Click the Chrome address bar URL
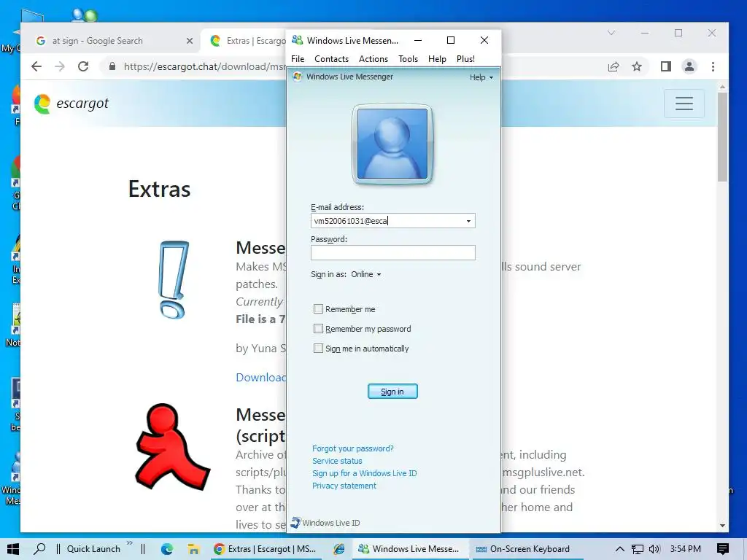Screen dimensions: 747x560 tap(205, 66)
